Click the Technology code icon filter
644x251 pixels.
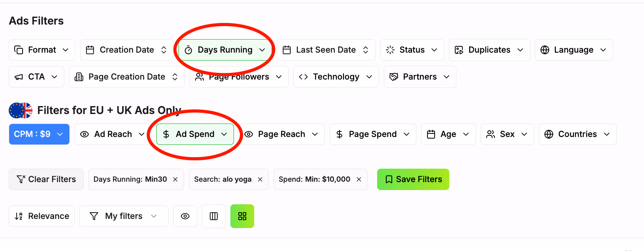click(303, 76)
